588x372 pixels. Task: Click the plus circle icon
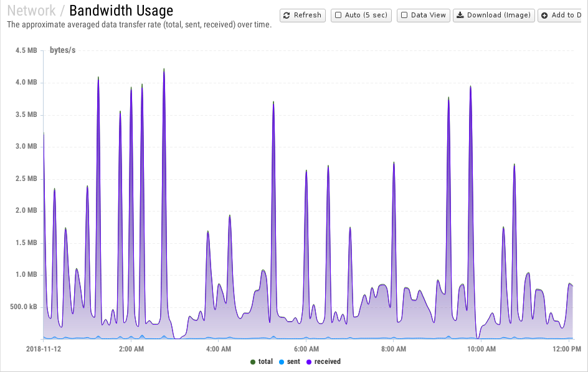544,16
